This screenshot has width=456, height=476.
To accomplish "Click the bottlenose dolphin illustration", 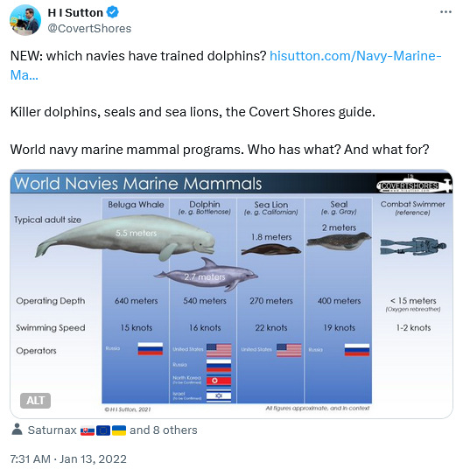I will coord(207,275).
